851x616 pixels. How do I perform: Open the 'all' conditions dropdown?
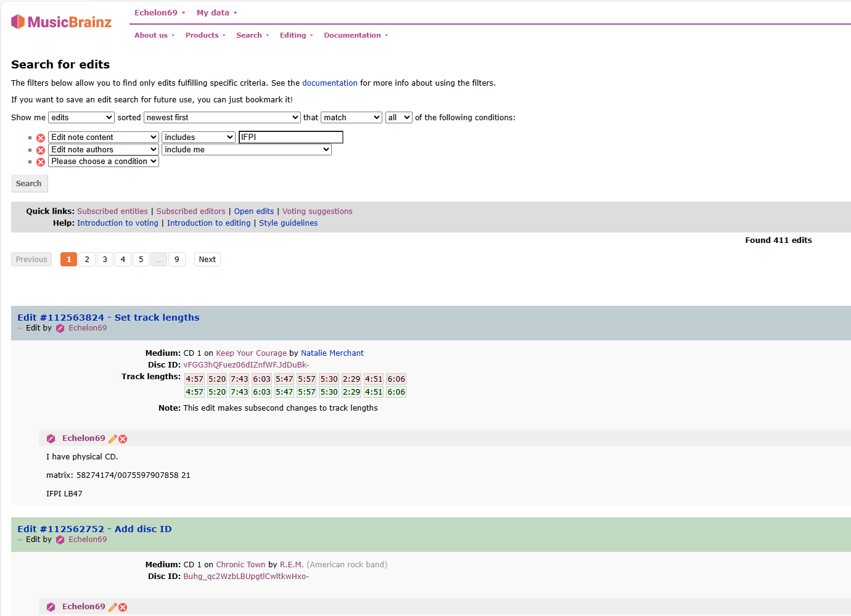coord(399,117)
